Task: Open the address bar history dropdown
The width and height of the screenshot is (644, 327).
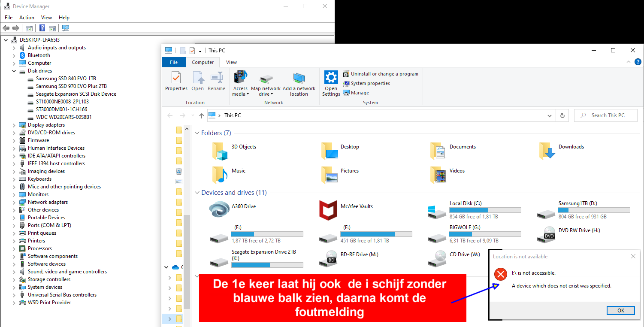Action: point(550,115)
